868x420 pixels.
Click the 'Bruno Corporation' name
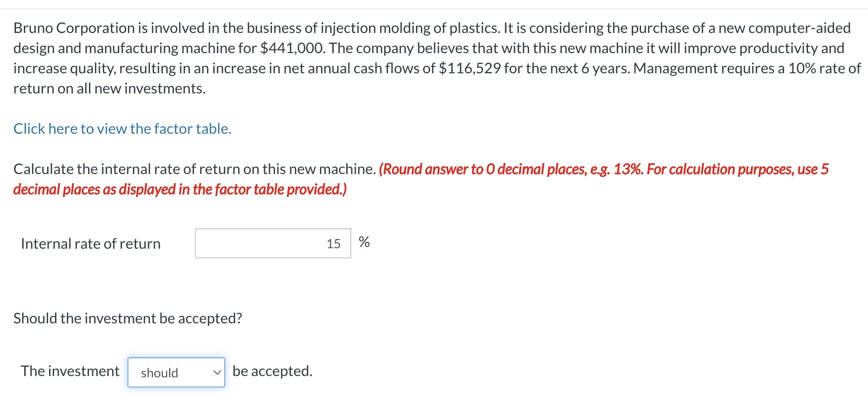[74, 28]
